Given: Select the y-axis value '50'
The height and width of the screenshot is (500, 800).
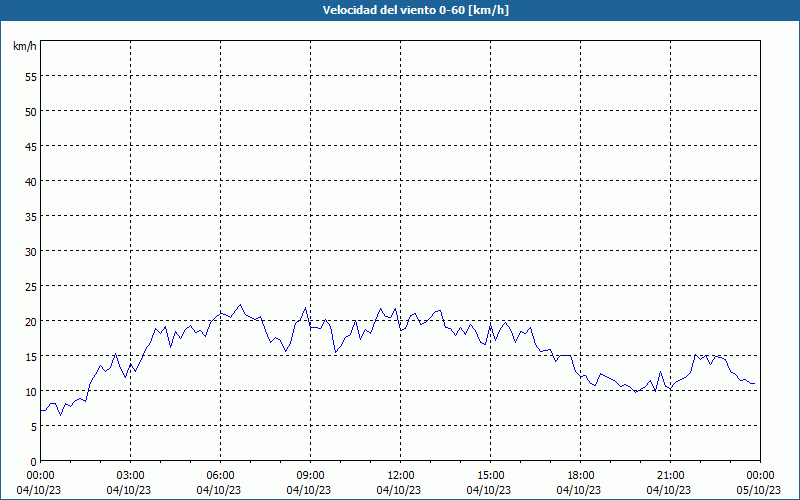Looking at the screenshot, I should (31, 111).
